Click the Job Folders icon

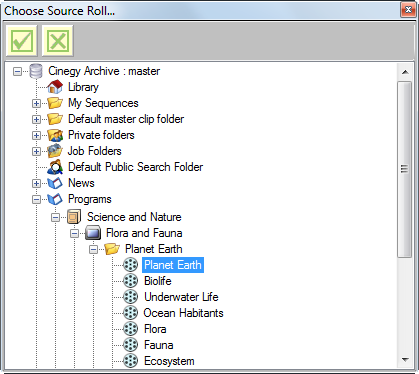coord(55,151)
